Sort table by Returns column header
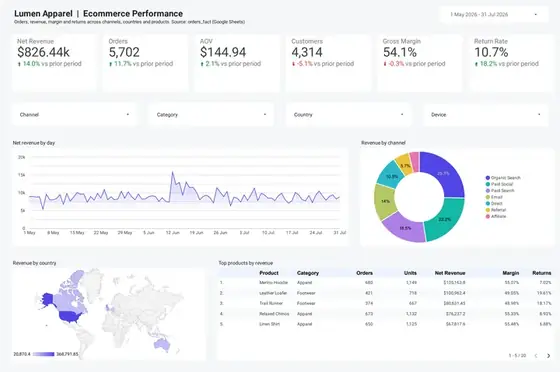 click(542, 273)
